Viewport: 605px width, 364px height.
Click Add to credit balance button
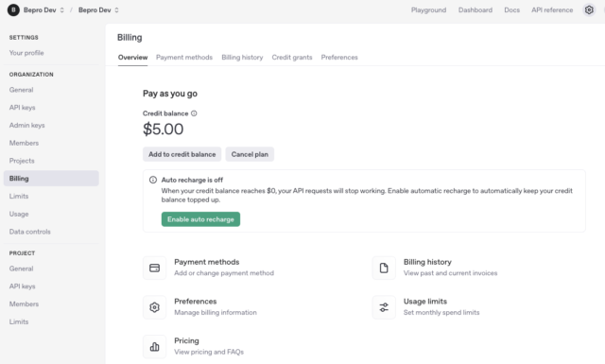click(x=182, y=154)
